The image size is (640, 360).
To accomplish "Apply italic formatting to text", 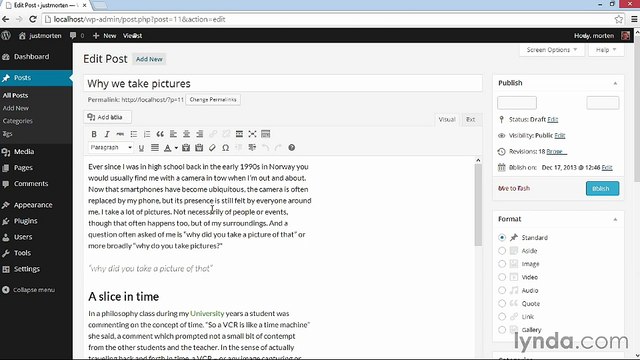I will pos(107,134).
